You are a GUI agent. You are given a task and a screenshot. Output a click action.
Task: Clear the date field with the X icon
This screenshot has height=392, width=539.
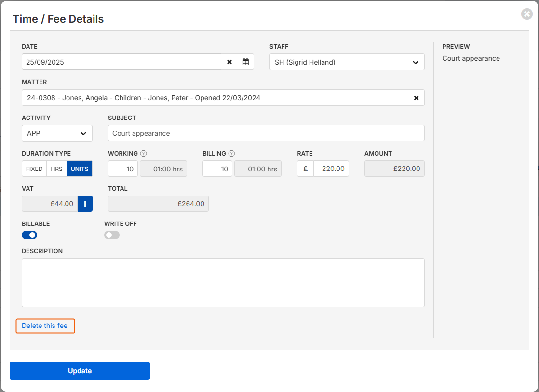(229, 62)
